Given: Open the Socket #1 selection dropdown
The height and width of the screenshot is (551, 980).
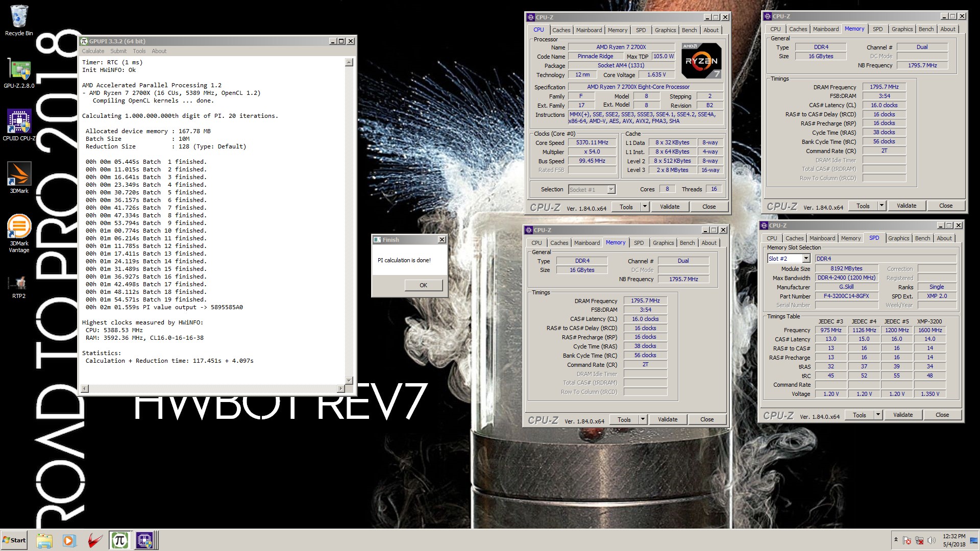Looking at the screenshot, I should [611, 190].
